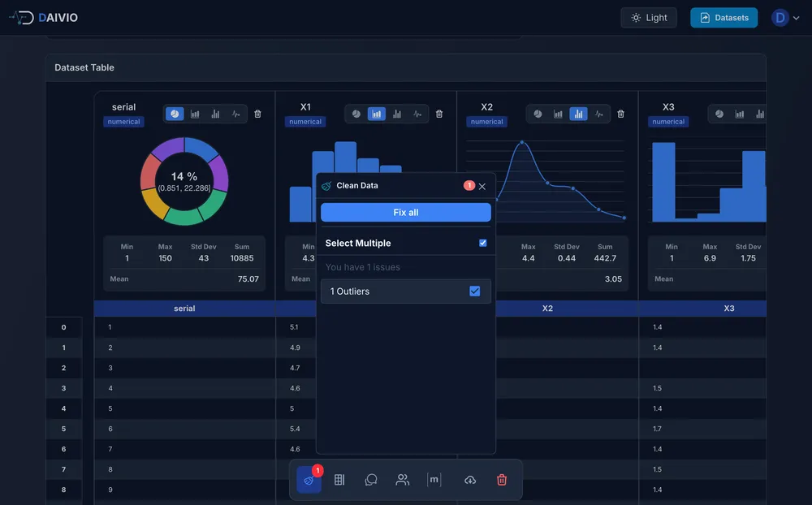This screenshot has width=812, height=505.
Task: Toggle the Select Multiple checkbox
Action: [482, 242]
